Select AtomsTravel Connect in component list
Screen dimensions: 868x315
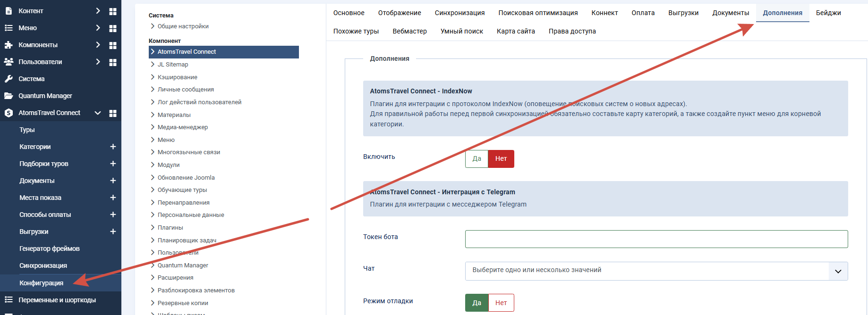pyautogui.click(x=224, y=52)
